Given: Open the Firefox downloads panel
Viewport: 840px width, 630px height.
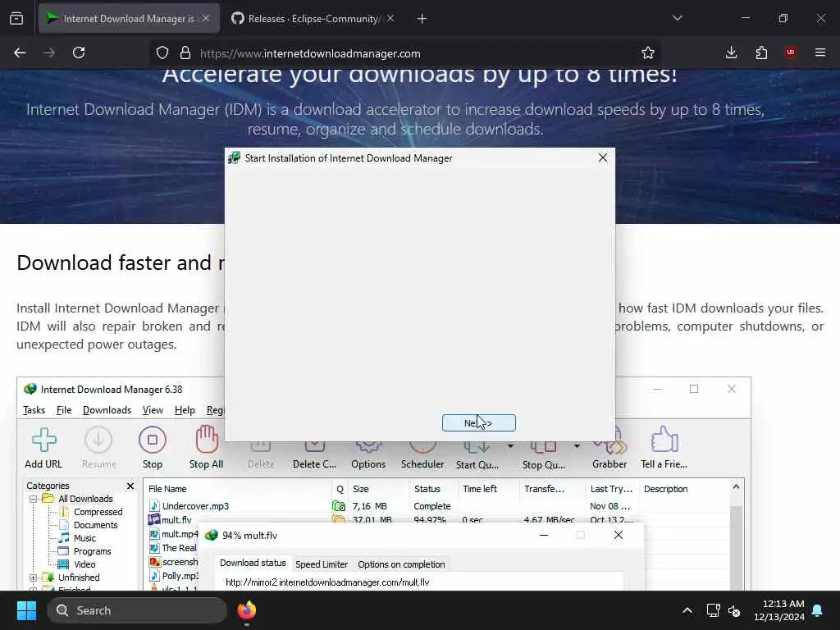Looking at the screenshot, I should click(731, 52).
